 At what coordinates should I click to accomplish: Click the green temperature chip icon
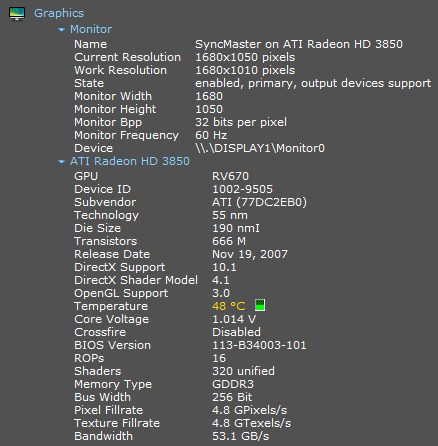[x=260, y=305]
